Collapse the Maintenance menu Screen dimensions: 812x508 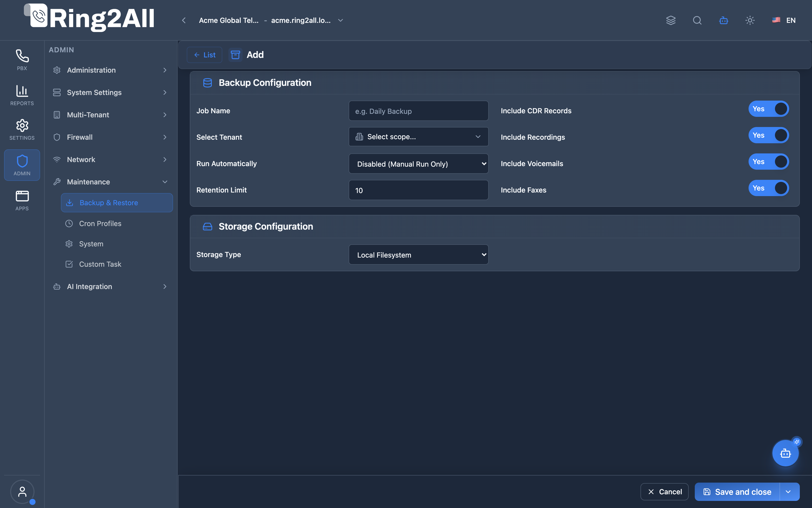click(x=110, y=182)
